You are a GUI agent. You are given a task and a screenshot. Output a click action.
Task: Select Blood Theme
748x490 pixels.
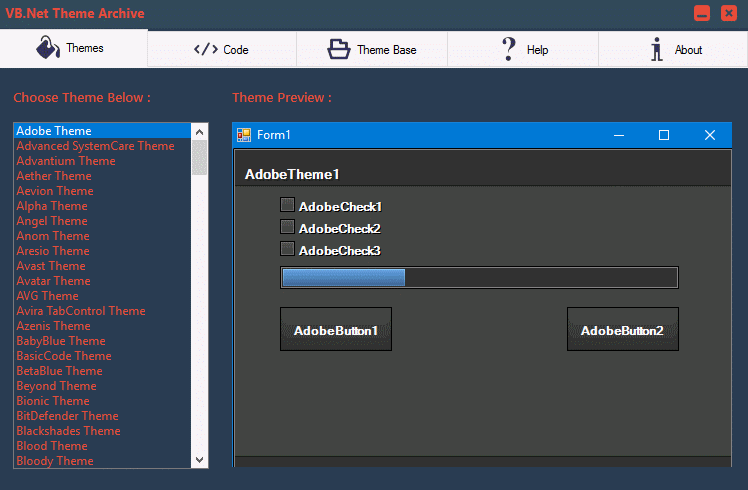103,446
